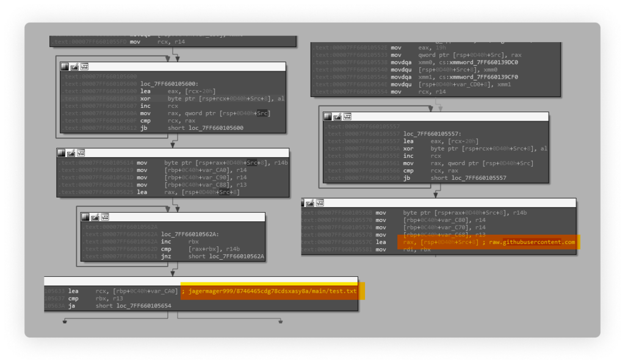Image resolution: width=625 pixels, height=364 pixels.
Task: Click the pencil edit icon on the var_CA0 mov block
Action: (71, 153)
